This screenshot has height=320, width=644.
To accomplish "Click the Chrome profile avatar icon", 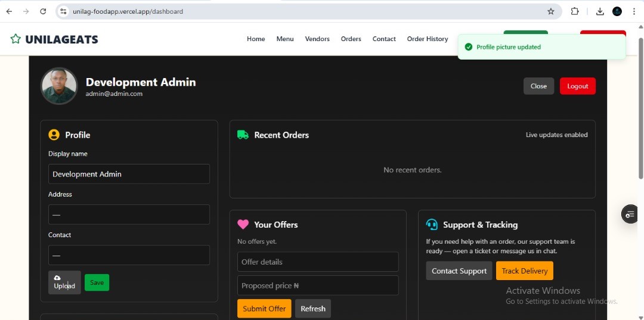I will (617, 11).
